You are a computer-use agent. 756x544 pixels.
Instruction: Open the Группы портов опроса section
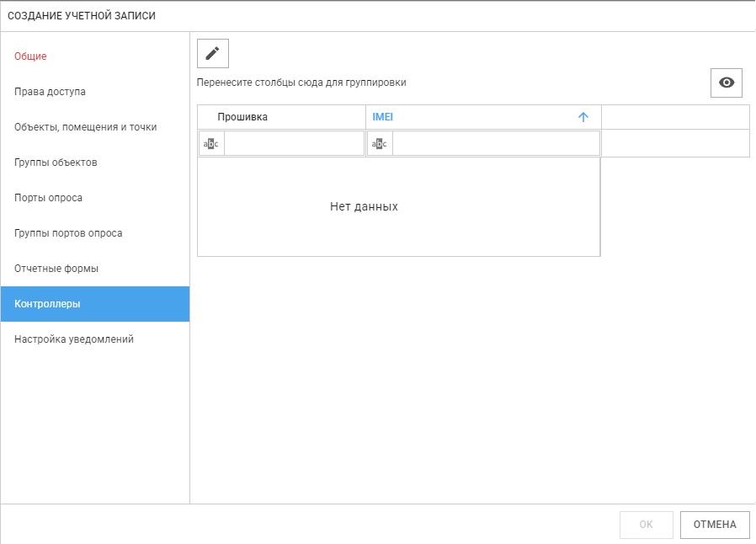pos(95,233)
